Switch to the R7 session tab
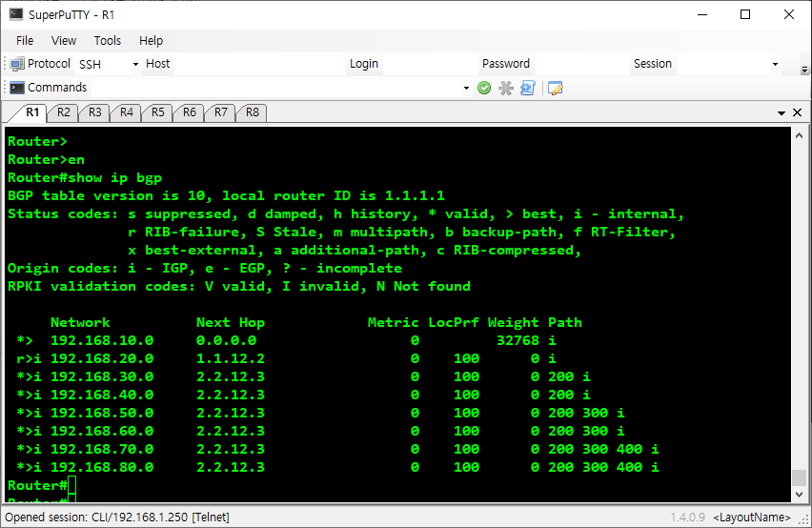The width and height of the screenshot is (812, 528). click(x=221, y=112)
